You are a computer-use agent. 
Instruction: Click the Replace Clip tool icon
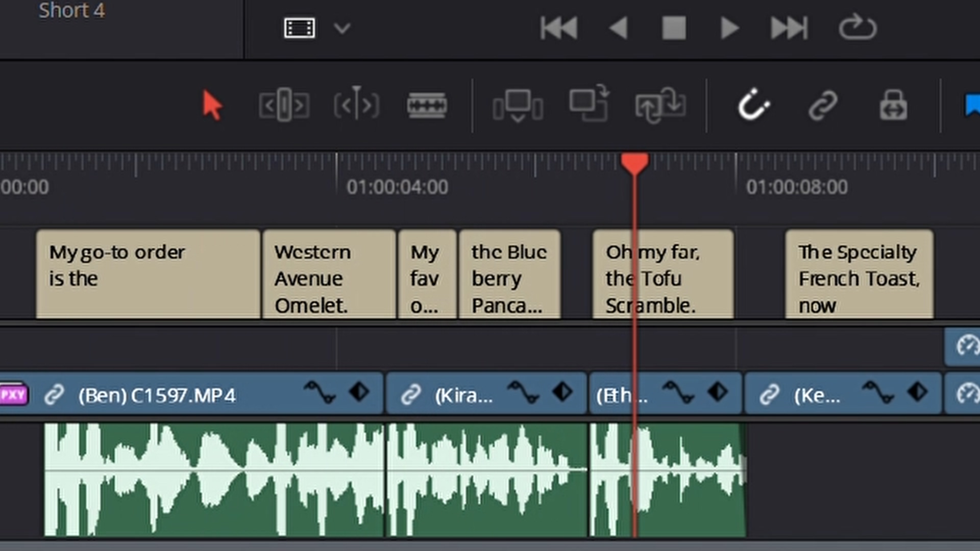[660, 105]
